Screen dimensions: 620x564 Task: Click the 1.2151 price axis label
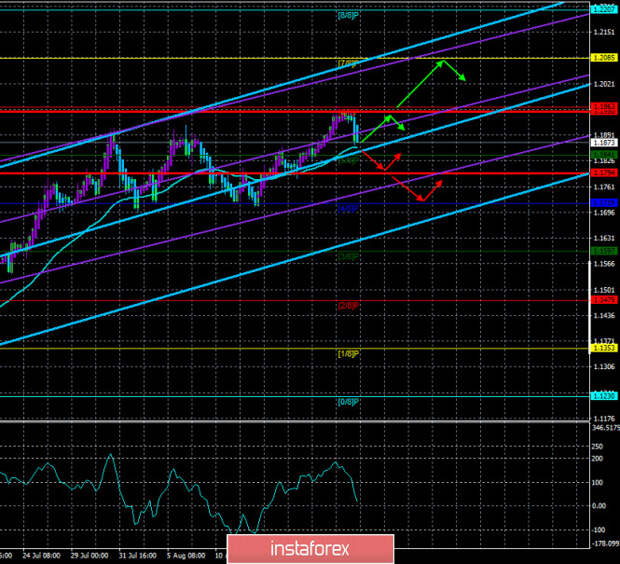tap(604, 32)
